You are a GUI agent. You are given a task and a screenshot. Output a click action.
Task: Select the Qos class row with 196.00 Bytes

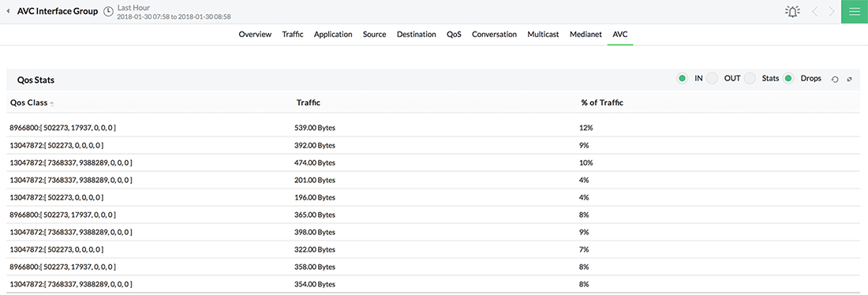point(434,197)
